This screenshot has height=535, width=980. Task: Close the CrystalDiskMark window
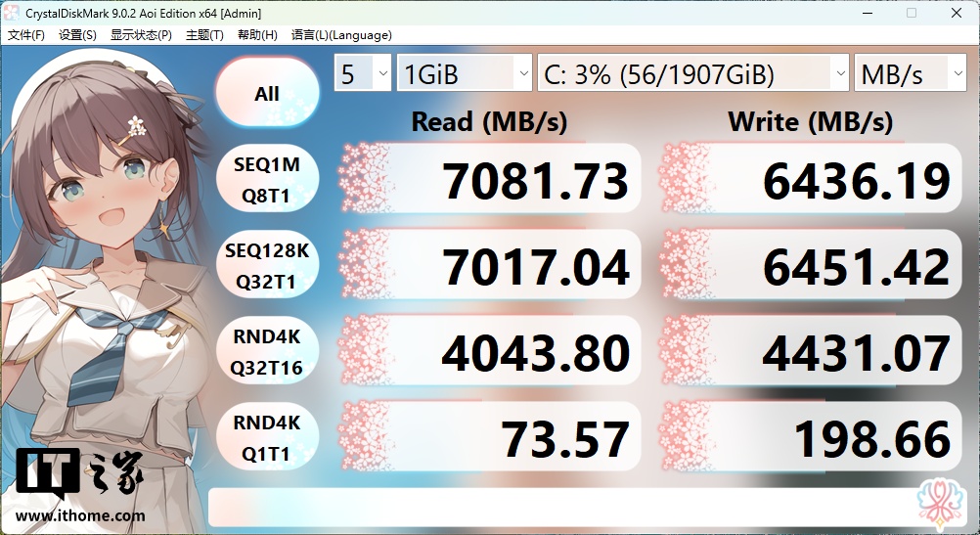click(x=957, y=13)
